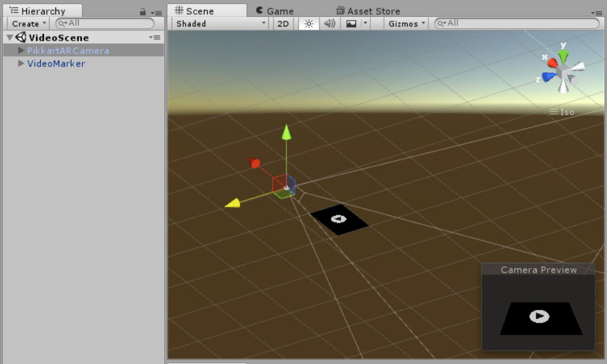Click the Camera Preview play thumbnail
This screenshot has width=607, height=364.
539,316
